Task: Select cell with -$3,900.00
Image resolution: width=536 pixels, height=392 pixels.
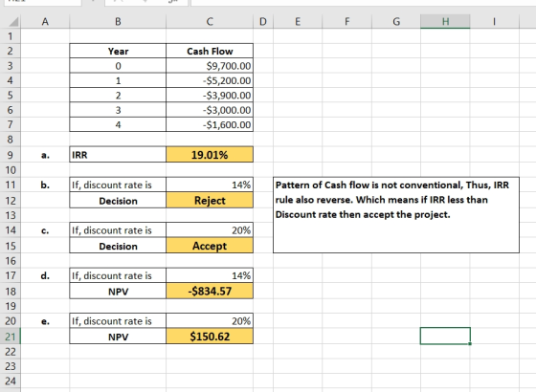Action: (210, 95)
